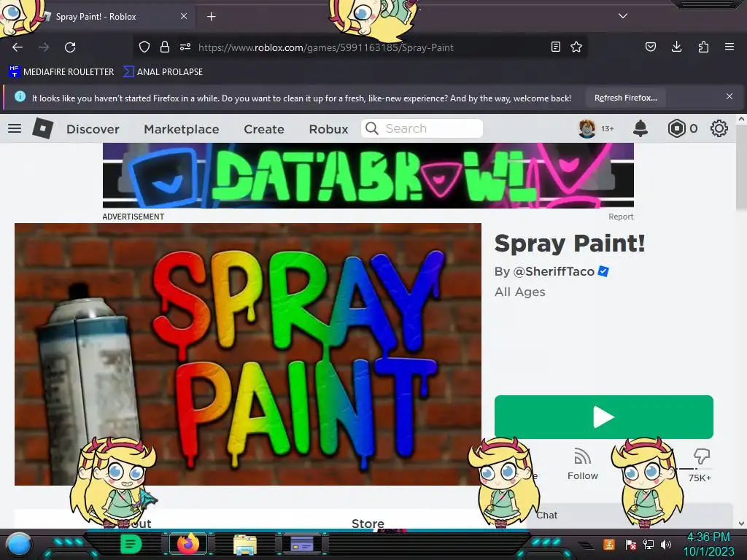747x560 pixels.
Task: Click the Spray Paint game thumbnail image
Action: click(x=248, y=354)
